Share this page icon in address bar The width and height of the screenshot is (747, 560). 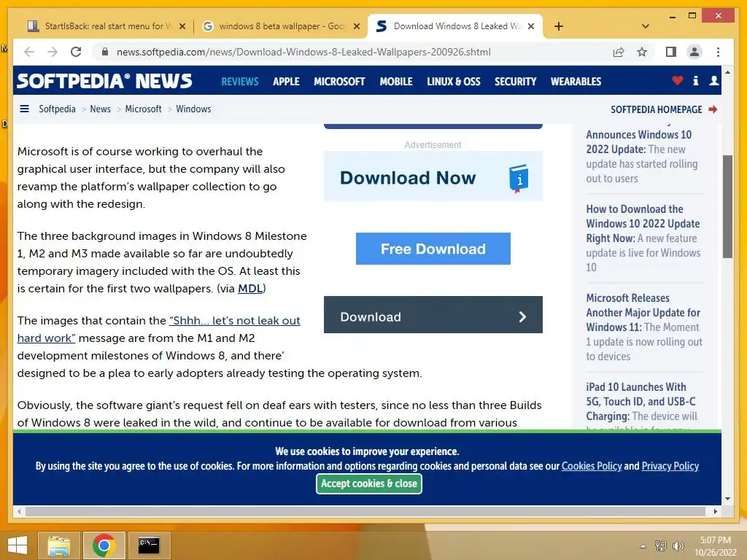(619, 52)
